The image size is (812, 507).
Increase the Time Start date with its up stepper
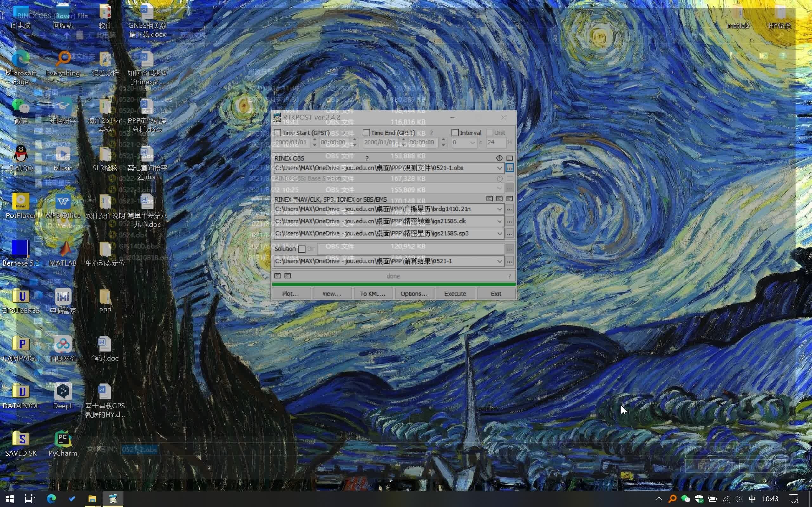[x=314, y=140]
